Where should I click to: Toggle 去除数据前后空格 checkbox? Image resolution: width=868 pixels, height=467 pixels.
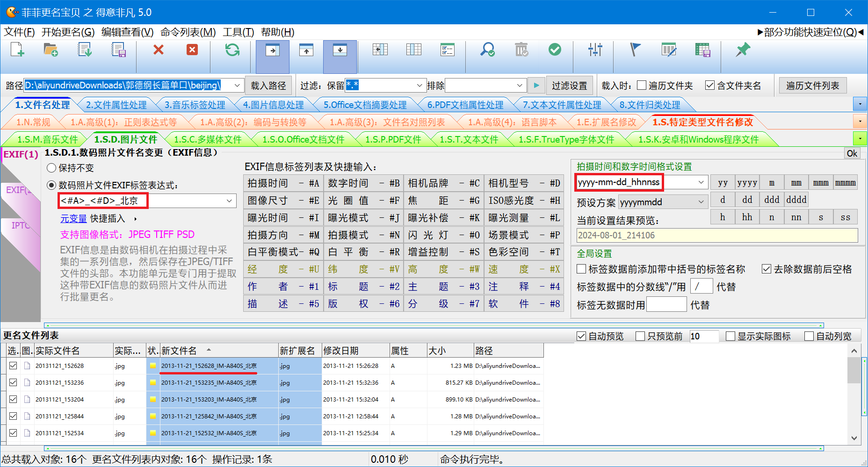767,269
